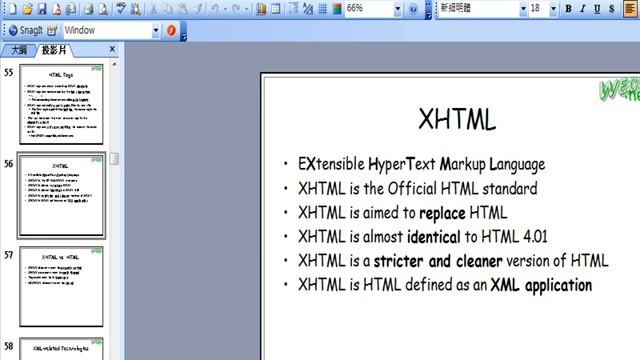Select slide 58 thumbnail XML-related Technologies
This screenshot has height=360, width=640.
pos(61,349)
